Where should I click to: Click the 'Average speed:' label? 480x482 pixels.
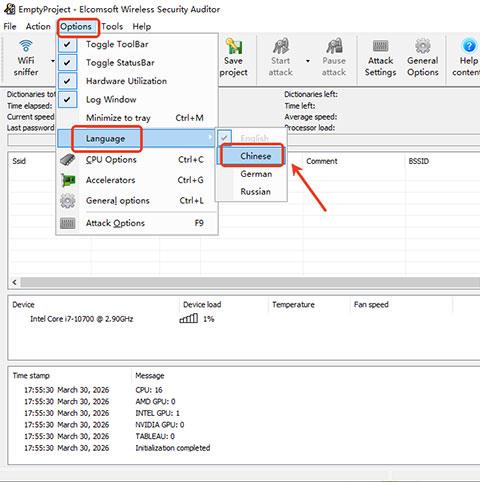[311, 117]
